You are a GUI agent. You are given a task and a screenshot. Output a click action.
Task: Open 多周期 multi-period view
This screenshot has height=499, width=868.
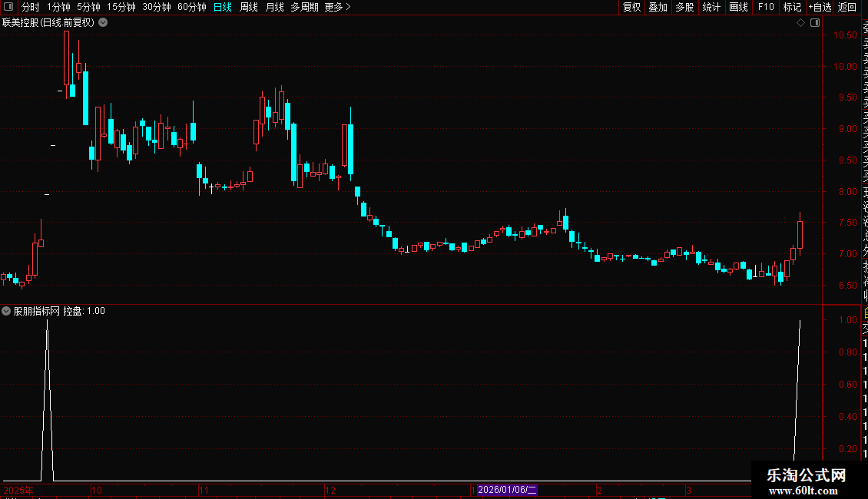point(304,7)
